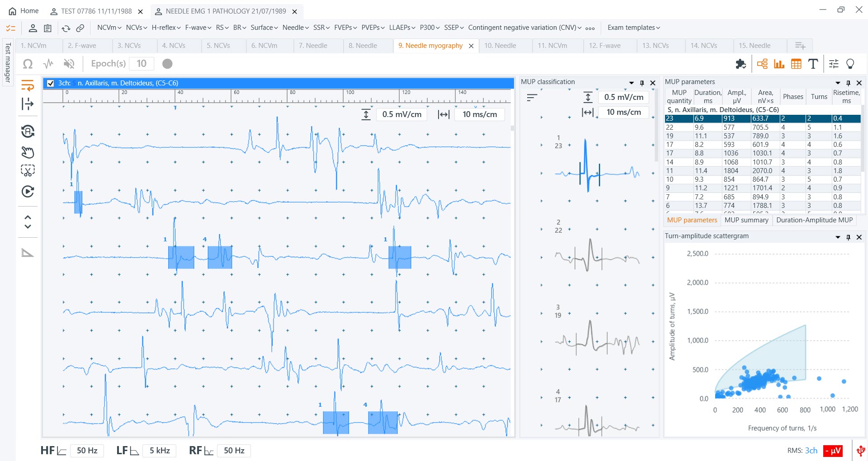Toggle pin on MUP classification panel

[x=642, y=83]
